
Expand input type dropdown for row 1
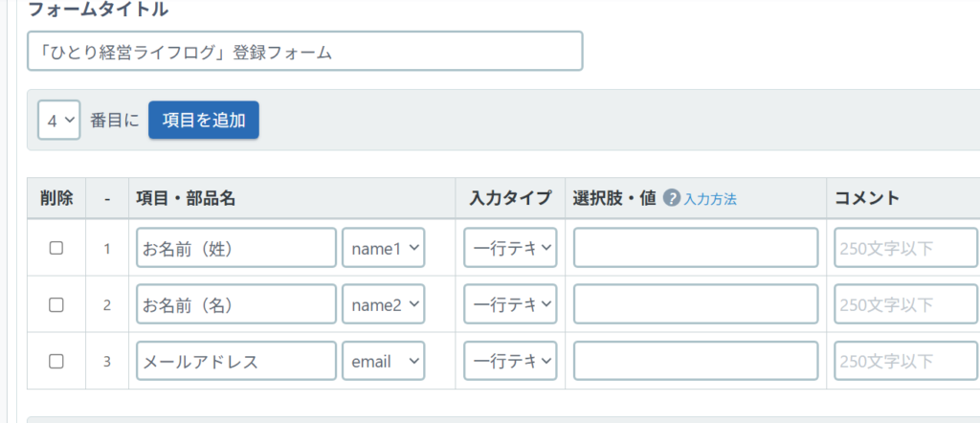(x=510, y=248)
